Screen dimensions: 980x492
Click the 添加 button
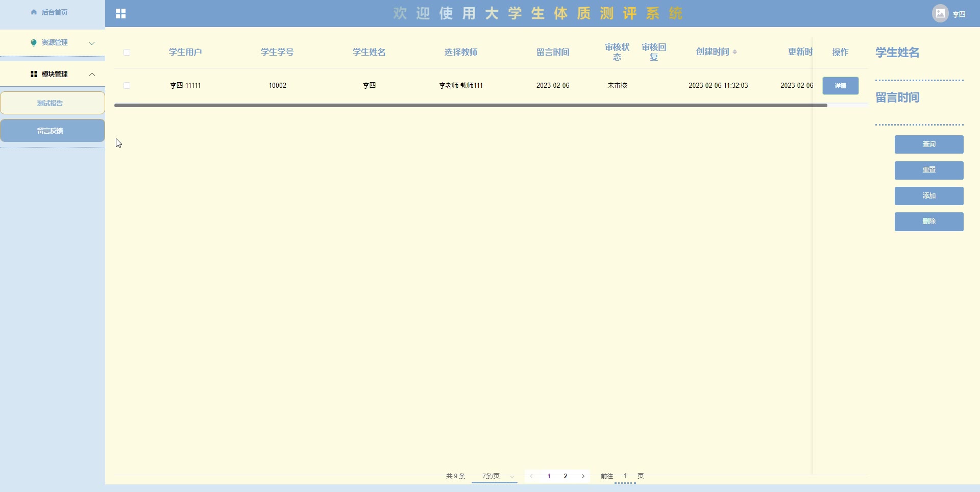pos(928,196)
